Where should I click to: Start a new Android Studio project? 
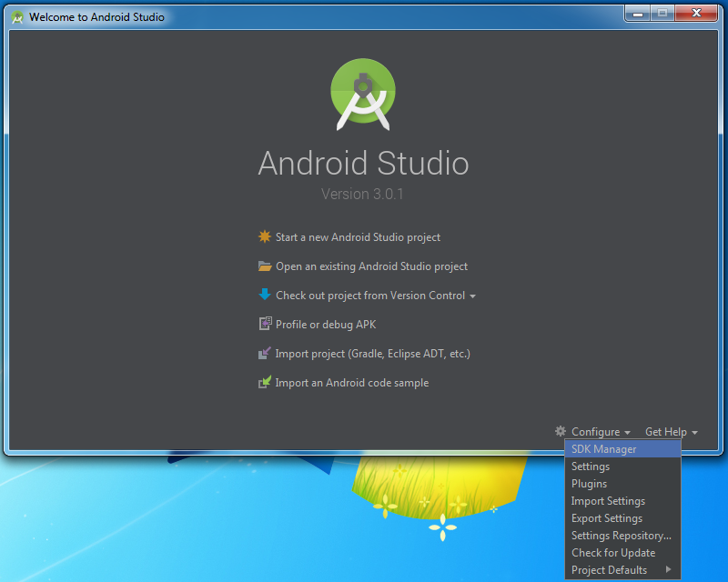coord(358,237)
